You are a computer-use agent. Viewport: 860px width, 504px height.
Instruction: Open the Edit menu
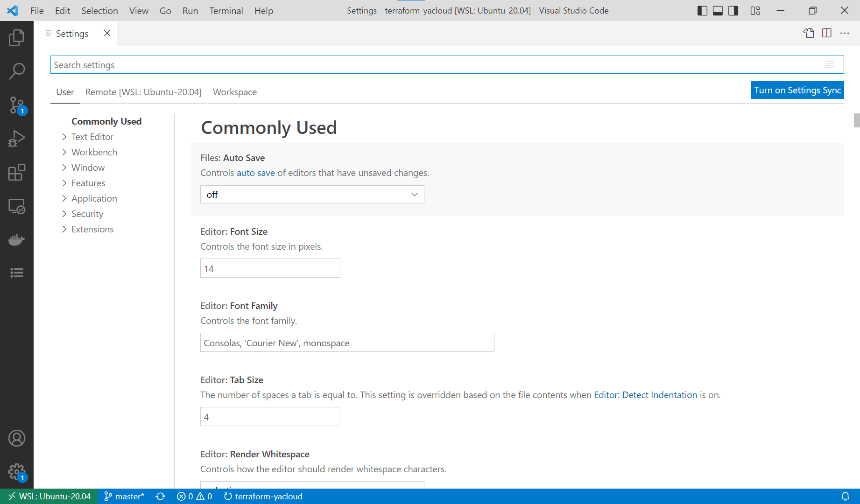(63, 11)
